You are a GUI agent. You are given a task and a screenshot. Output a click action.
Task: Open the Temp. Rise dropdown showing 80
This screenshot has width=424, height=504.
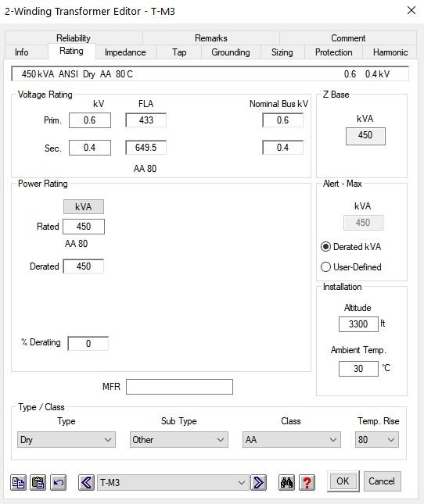(x=377, y=440)
